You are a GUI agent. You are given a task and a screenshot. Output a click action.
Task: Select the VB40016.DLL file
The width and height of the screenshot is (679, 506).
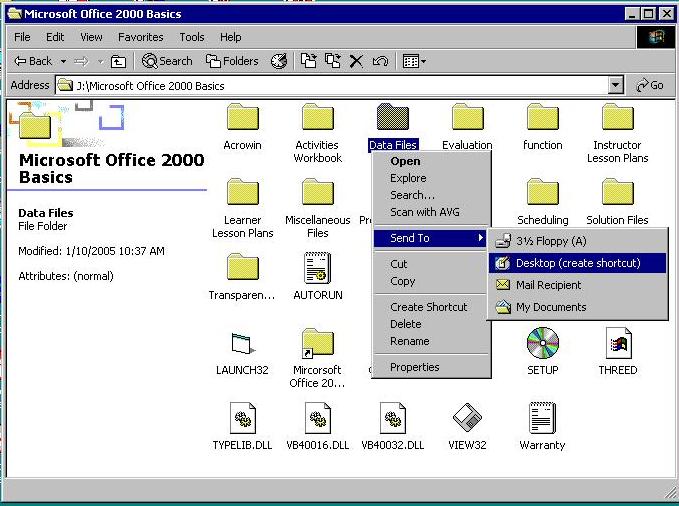pos(317,426)
